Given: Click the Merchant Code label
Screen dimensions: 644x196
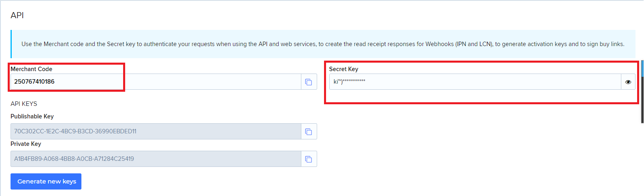Looking at the screenshot, I should tap(32, 69).
